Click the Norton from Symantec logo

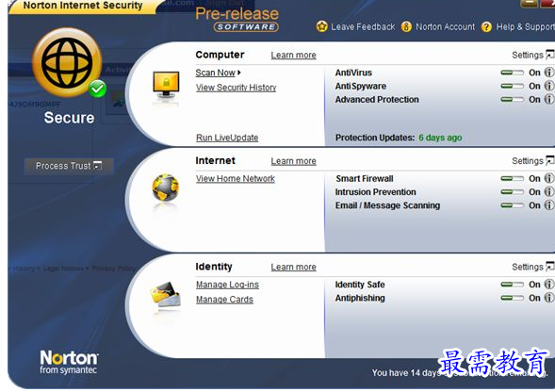coord(69,362)
